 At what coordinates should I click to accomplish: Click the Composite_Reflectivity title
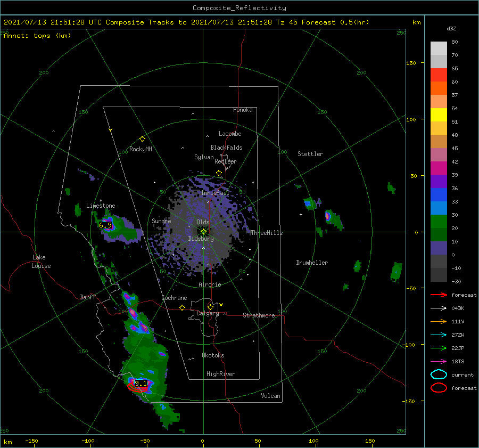pos(240,8)
